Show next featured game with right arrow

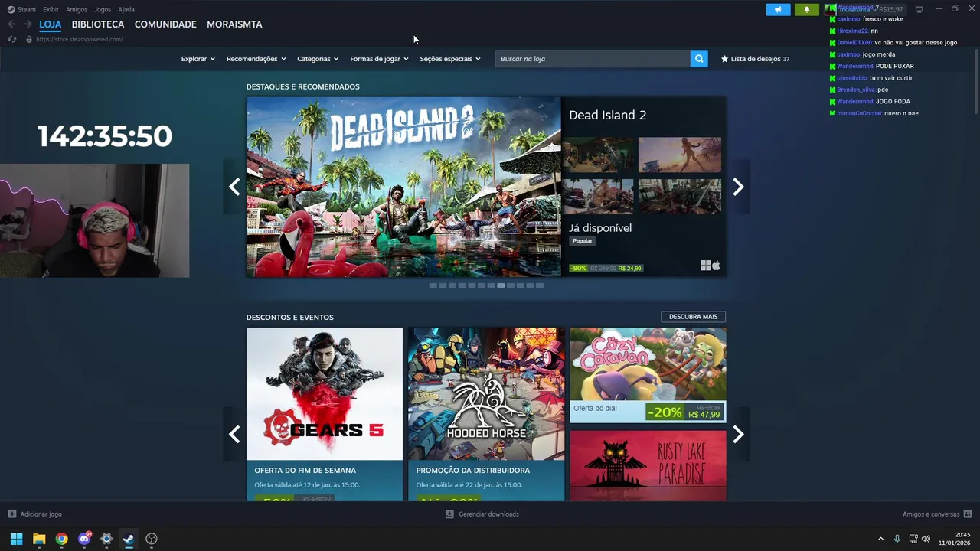[x=738, y=187]
